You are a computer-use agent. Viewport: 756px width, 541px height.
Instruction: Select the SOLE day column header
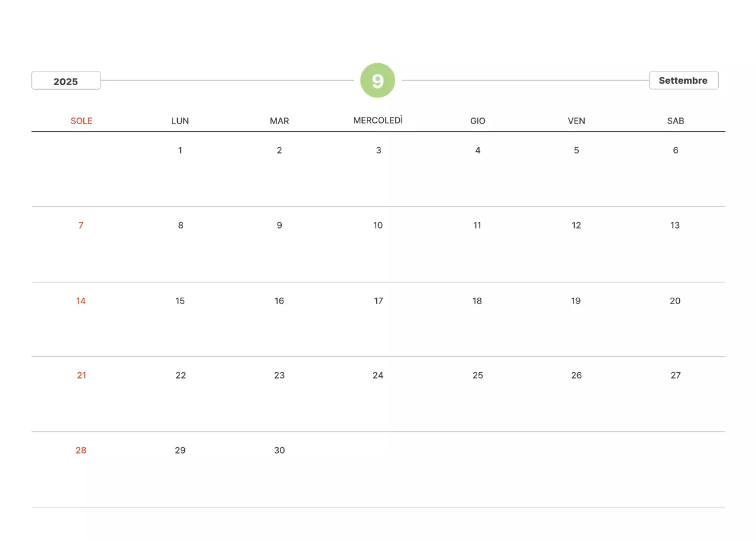coord(82,121)
